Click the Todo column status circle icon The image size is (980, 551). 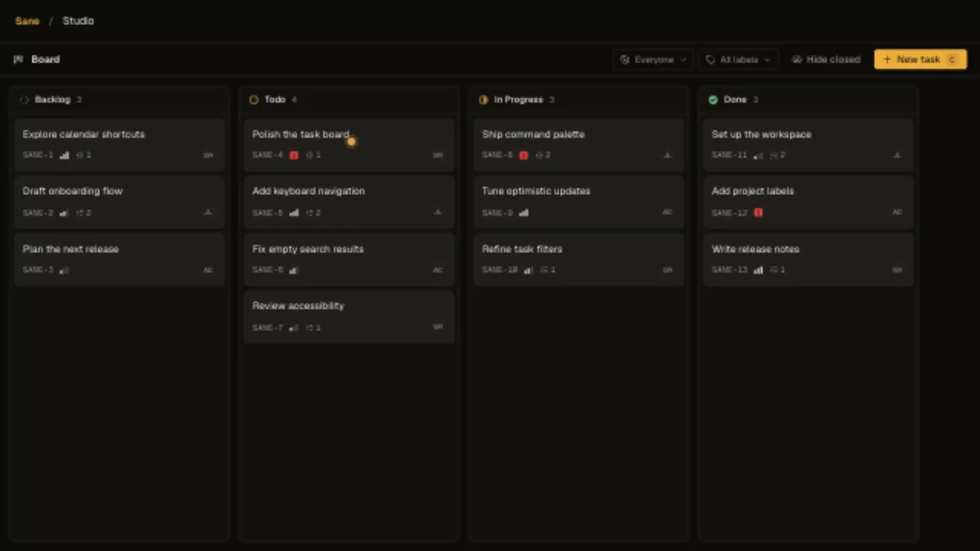click(253, 99)
